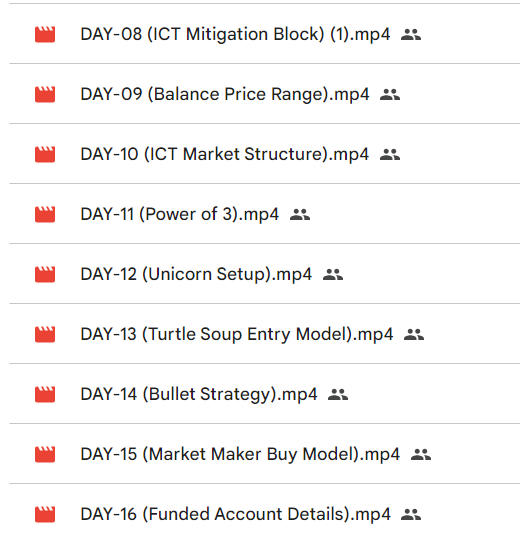Select file DAY-10 (ICT Market Structure).mp4

click(x=225, y=154)
